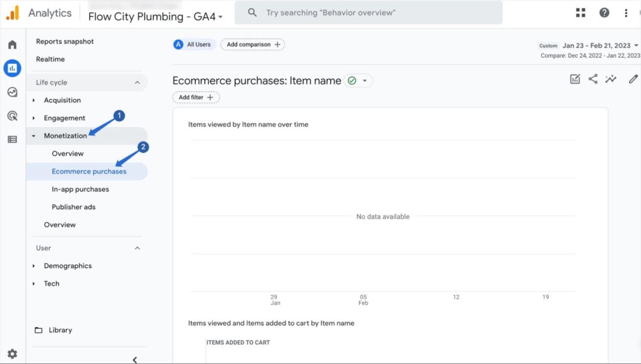Open In-app purchases report

click(x=80, y=189)
